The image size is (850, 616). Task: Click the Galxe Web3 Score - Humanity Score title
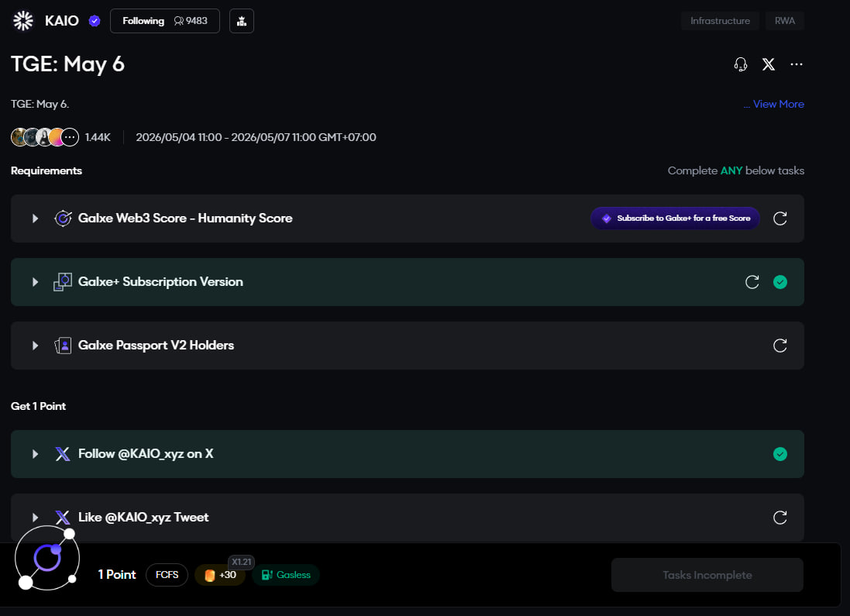click(185, 218)
